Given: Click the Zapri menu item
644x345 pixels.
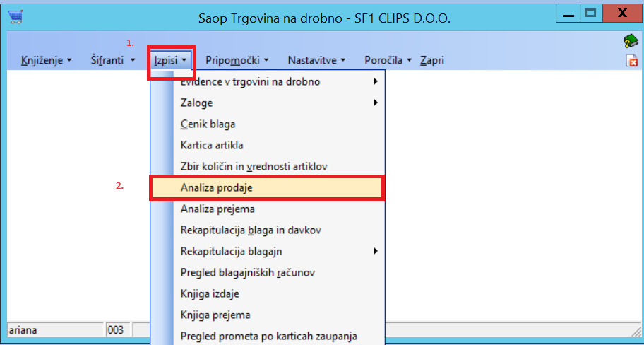Looking at the screenshot, I should [x=432, y=61].
